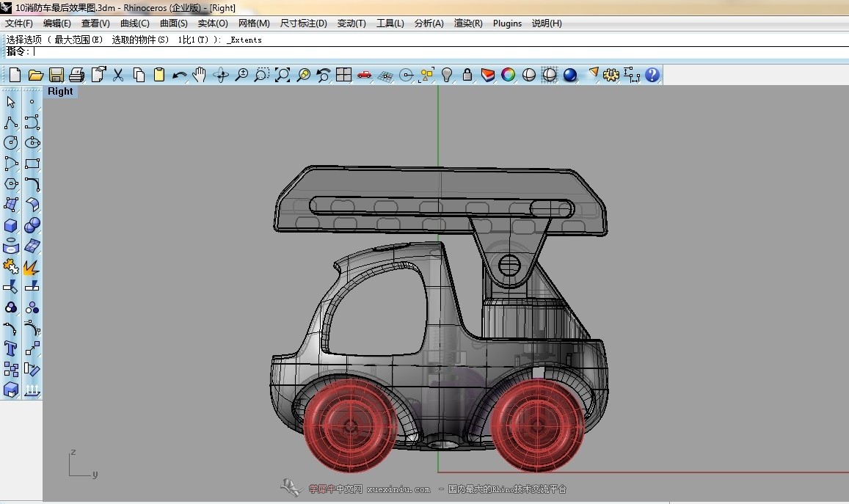This screenshot has height=504, width=849.
Task: Open Rhino Options with the gear icon
Action: click(x=611, y=75)
